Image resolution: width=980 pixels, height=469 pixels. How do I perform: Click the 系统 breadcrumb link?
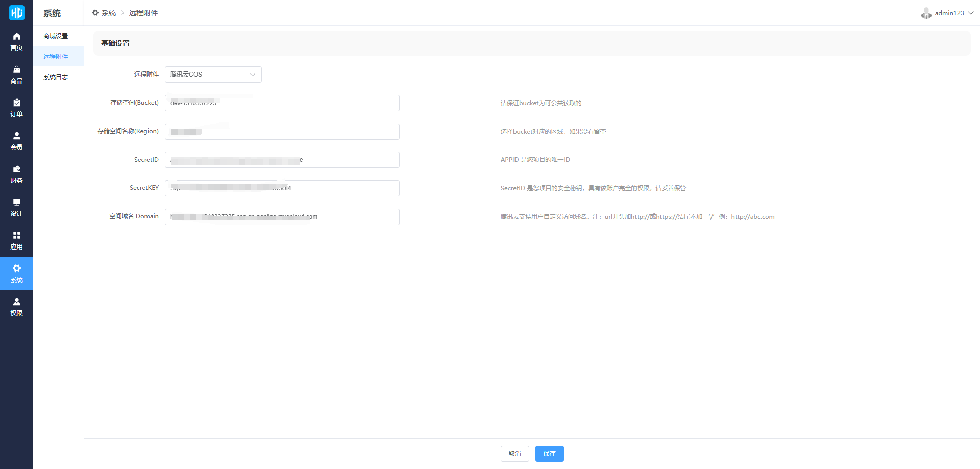click(108, 13)
